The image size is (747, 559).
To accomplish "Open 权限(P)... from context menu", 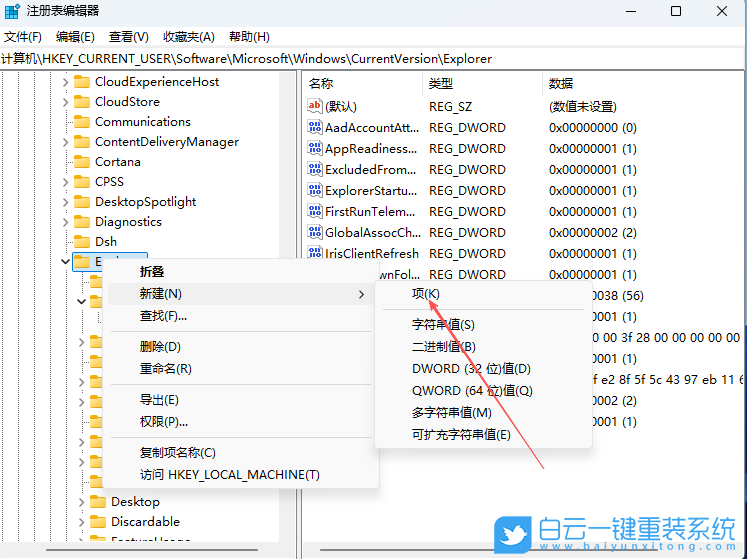I will pos(241,422).
